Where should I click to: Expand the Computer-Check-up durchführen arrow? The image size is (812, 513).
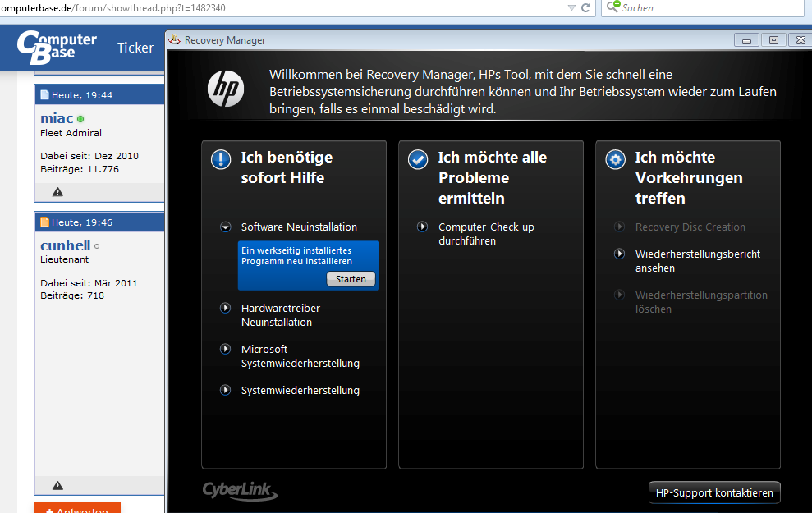tap(423, 227)
